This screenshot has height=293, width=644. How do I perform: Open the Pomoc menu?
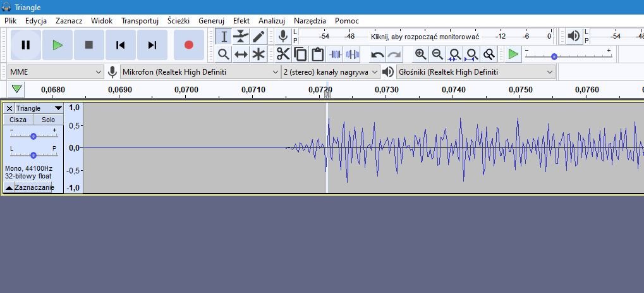click(347, 21)
